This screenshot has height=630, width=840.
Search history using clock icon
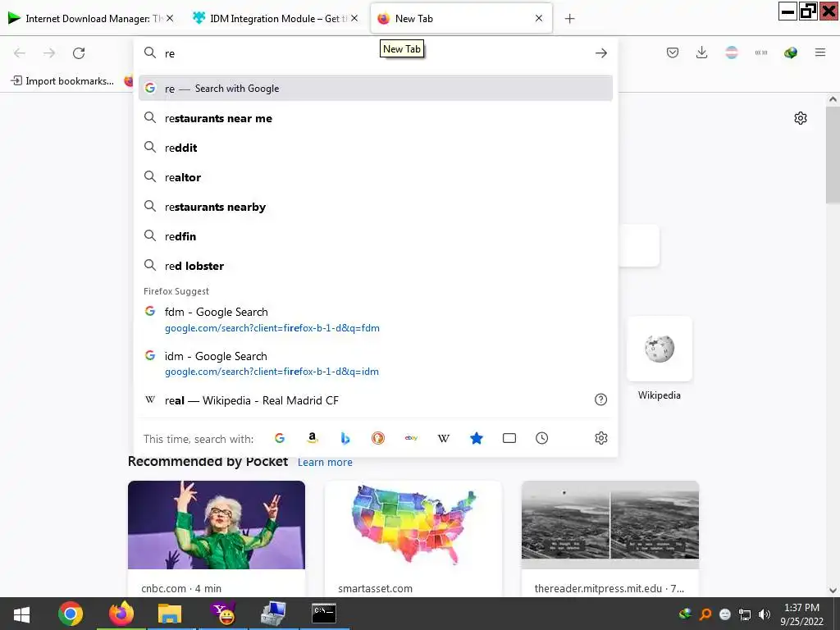(x=541, y=438)
